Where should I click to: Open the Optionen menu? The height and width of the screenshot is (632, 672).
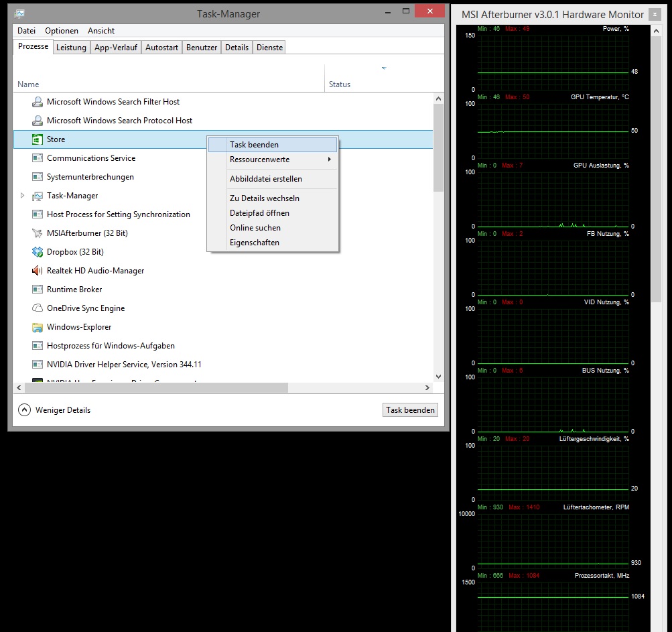coord(61,30)
